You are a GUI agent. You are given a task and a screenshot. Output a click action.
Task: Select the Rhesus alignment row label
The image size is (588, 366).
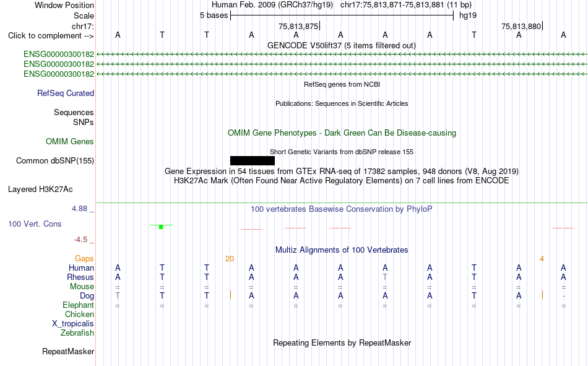(80, 277)
